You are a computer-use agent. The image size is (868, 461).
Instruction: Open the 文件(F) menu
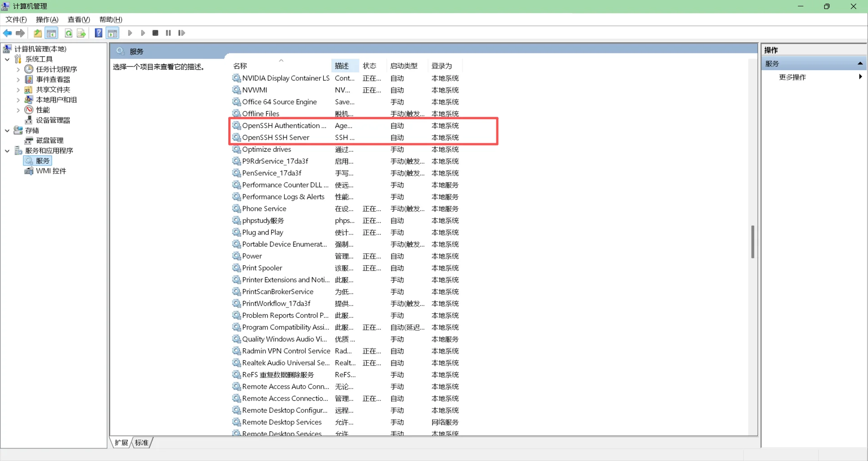tap(16, 19)
